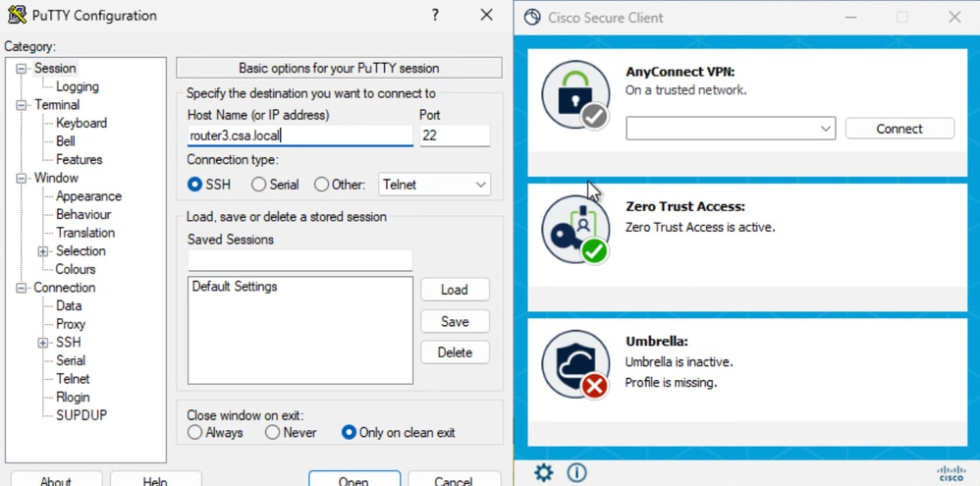This screenshot has width=980, height=486.
Task: Collapse the Terminal tree node
Action: (22, 105)
